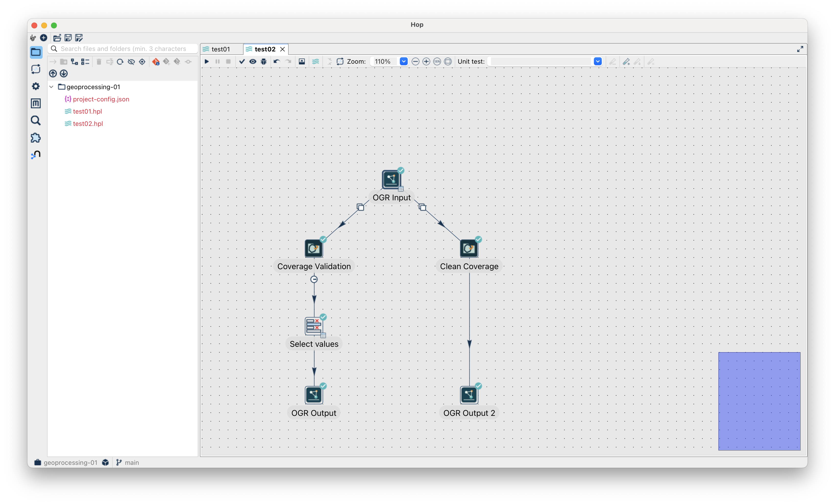Open the execution information perspective icon
Screen dimensions: 835x504
36,69
